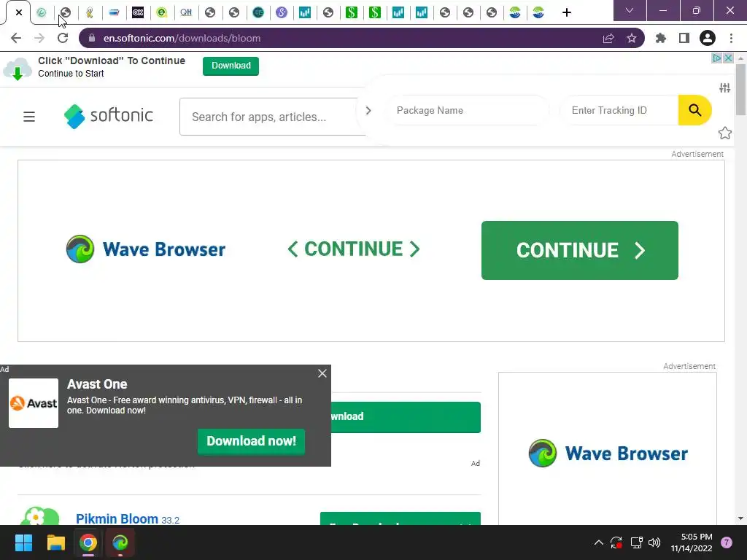747x560 pixels.
Task: Go forward to the next page
Action: [x=39, y=38]
